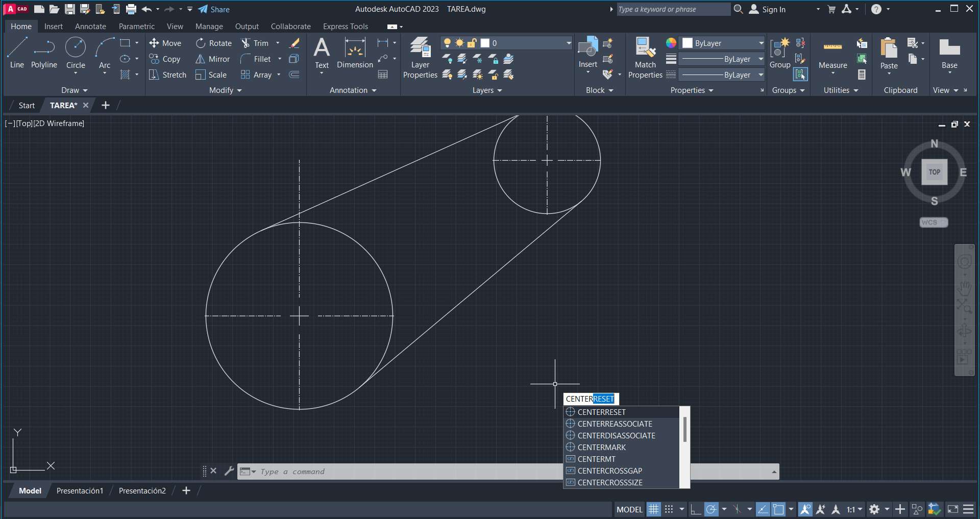Screen dimensions: 980x519
Task: Click the object color wheel icon
Action: pos(671,43)
